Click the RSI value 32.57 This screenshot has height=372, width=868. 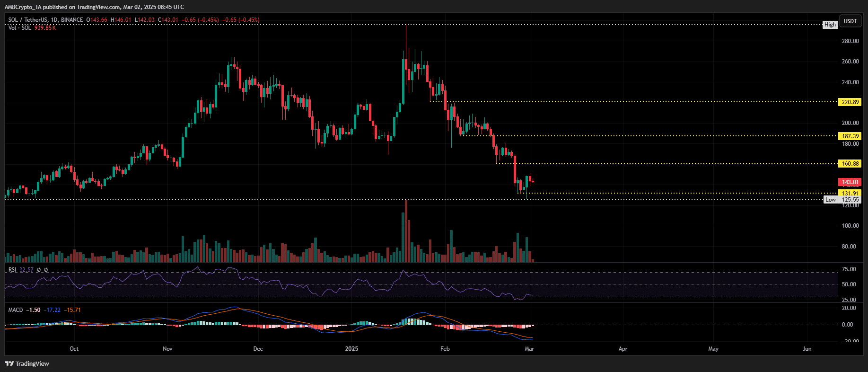[x=26, y=270]
